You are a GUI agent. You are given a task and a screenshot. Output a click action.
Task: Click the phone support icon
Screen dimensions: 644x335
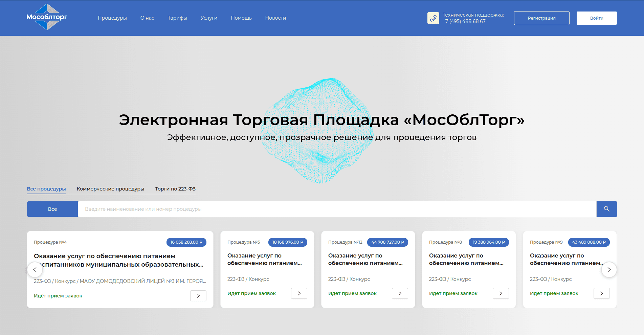(x=433, y=18)
